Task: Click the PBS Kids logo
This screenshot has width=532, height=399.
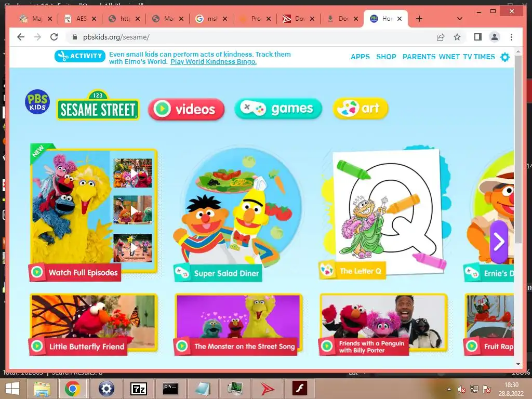Action: pyautogui.click(x=37, y=102)
